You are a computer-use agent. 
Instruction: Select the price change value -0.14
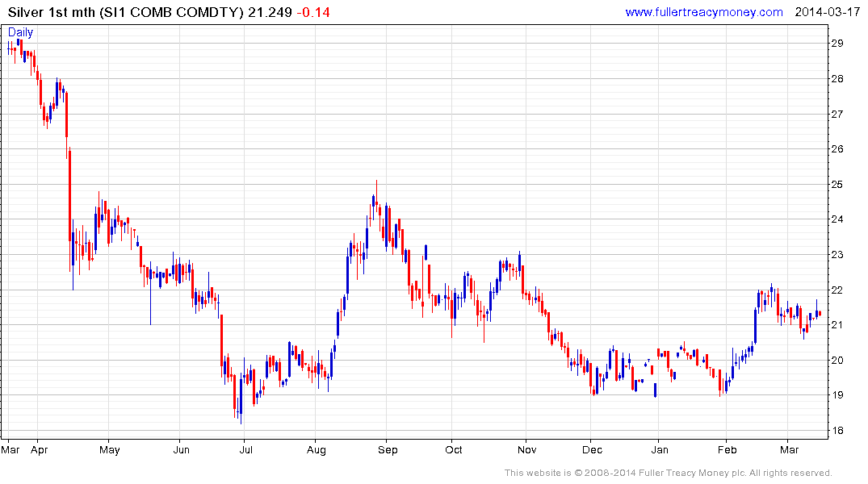[313, 12]
